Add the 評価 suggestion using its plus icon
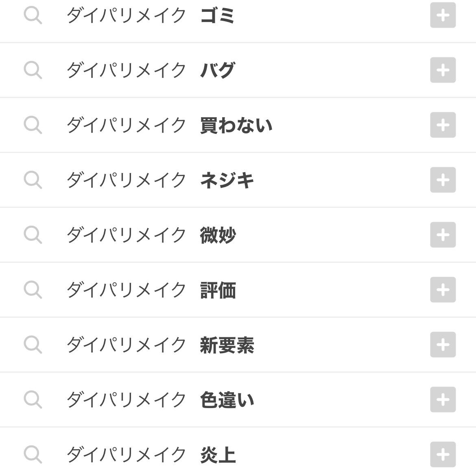The image size is (476, 476). [x=443, y=290]
